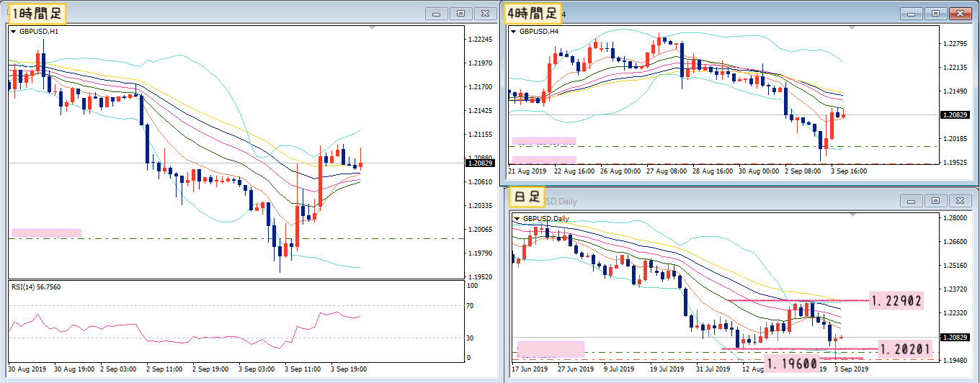
Task: Click the 1.25160 price level in Daily axis
Action: 956,266
